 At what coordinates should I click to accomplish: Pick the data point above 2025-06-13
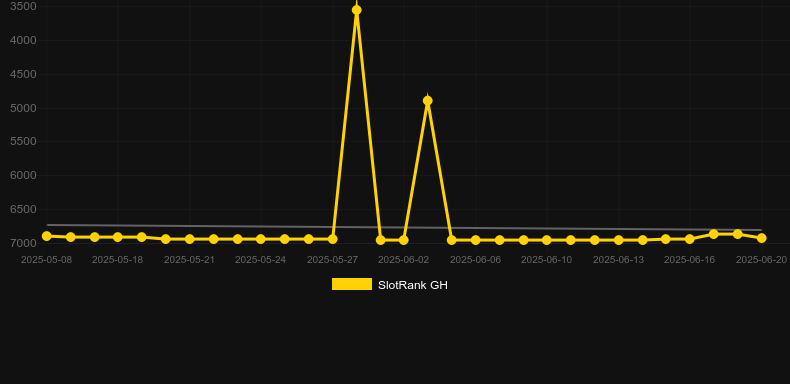click(x=619, y=240)
